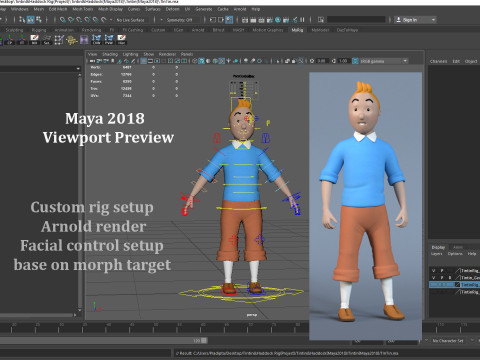Screen dimensions: 480x360
Task: Click the 'Set' shelf icon
Action: pyautogui.click(x=47, y=39)
